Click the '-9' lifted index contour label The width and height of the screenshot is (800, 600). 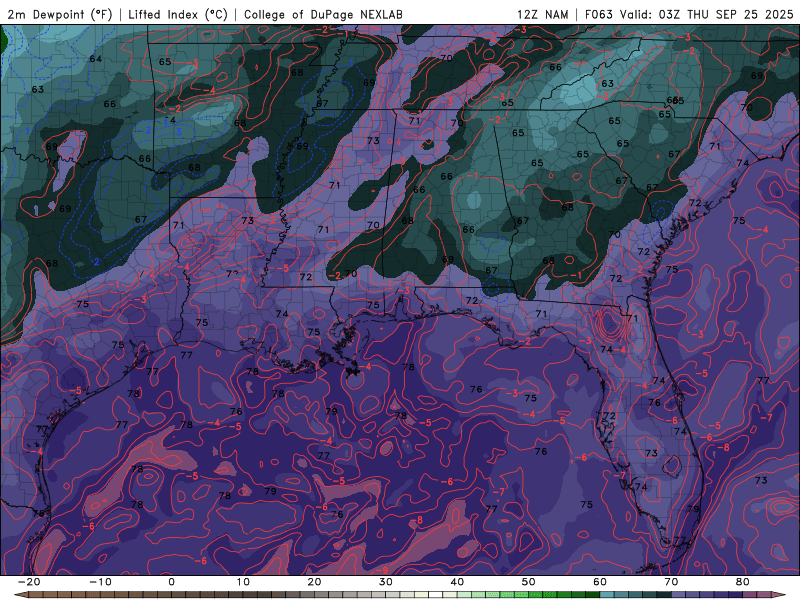[x=382, y=570]
